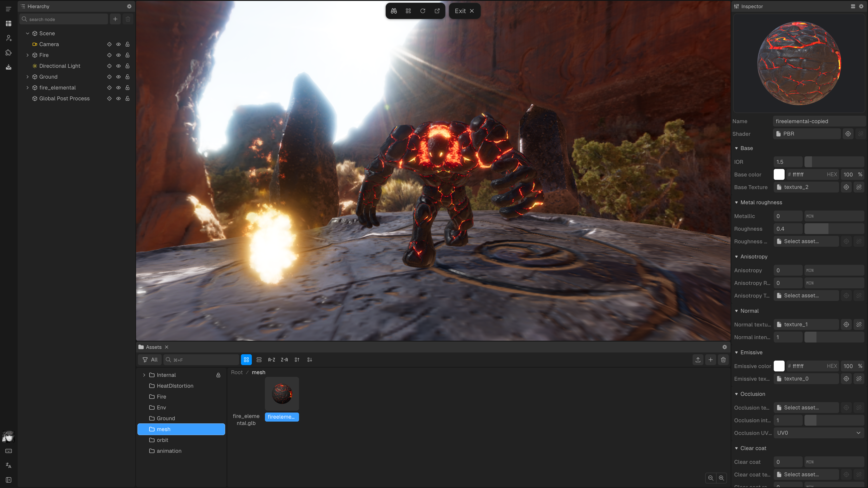The image size is (868, 488).
Task: Select the fire_elemental.glb thumbnail
Action: 246,394
